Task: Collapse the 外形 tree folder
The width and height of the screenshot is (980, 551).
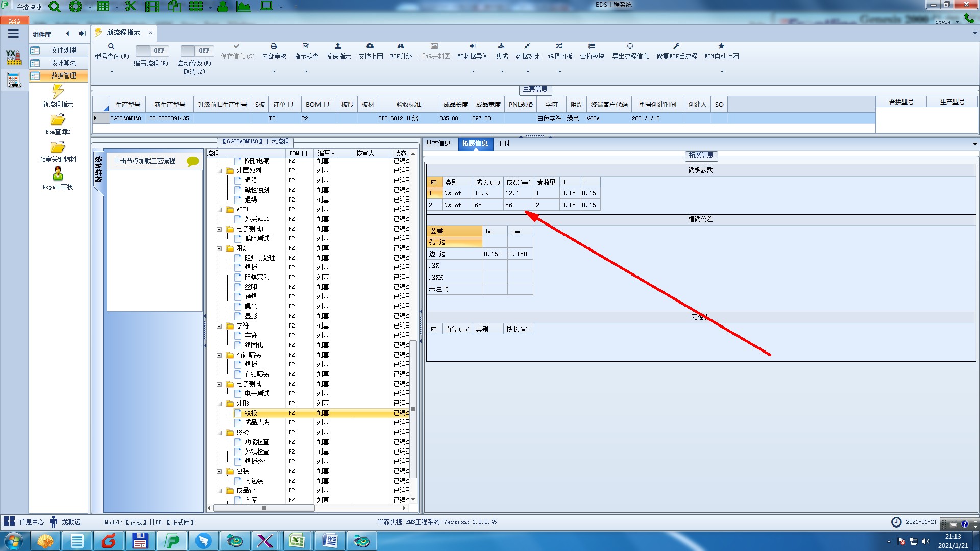Action: click(219, 404)
